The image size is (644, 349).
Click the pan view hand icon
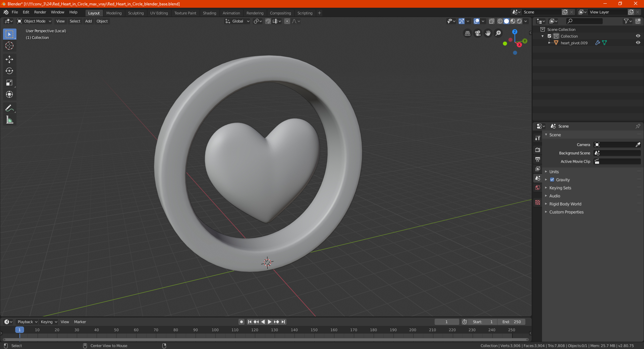(x=488, y=33)
